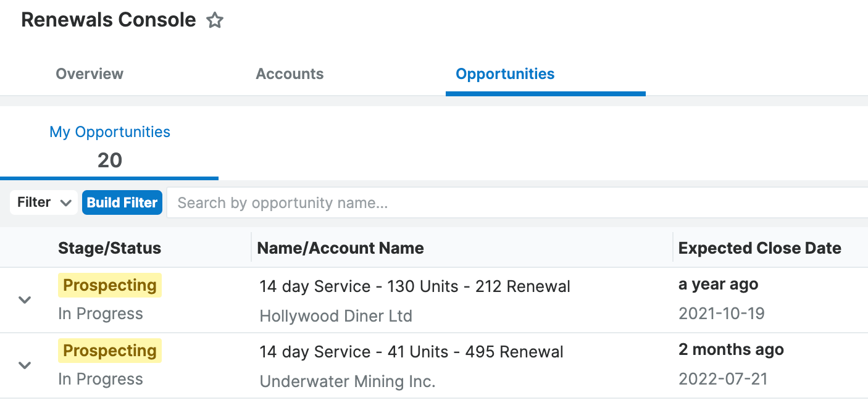The width and height of the screenshot is (868, 400).
Task: Sort by the Stage/Status column header
Action: tap(109, 248)
